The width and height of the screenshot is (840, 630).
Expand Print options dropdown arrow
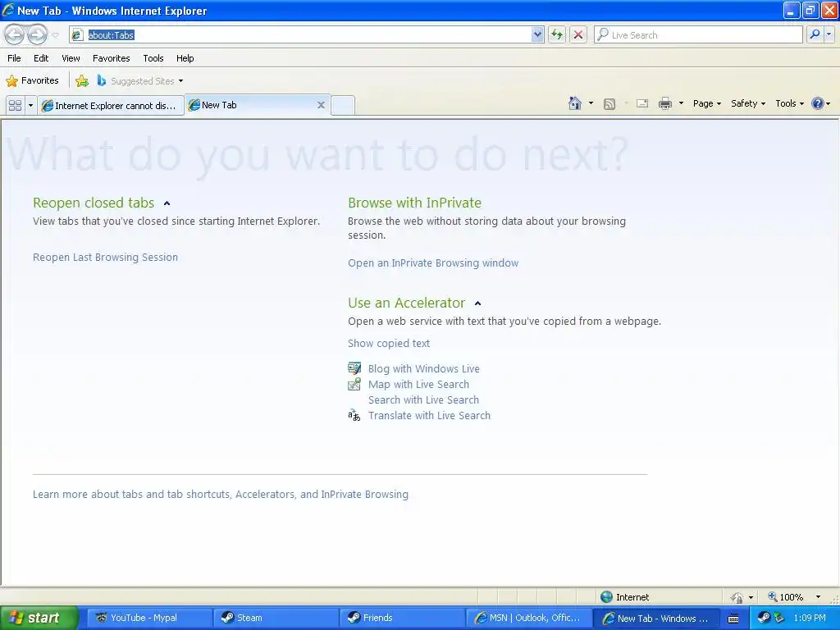681,103
